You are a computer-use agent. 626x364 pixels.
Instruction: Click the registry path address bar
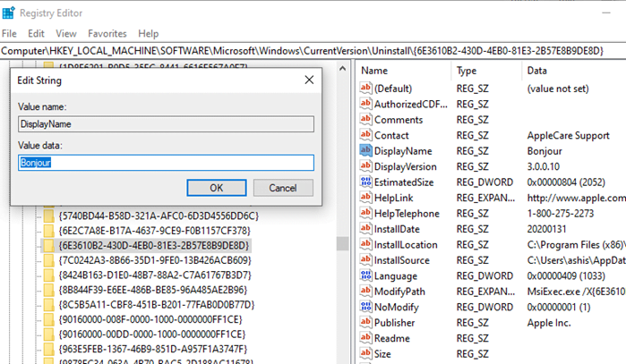pyautogui.click(x=313, y=51)
